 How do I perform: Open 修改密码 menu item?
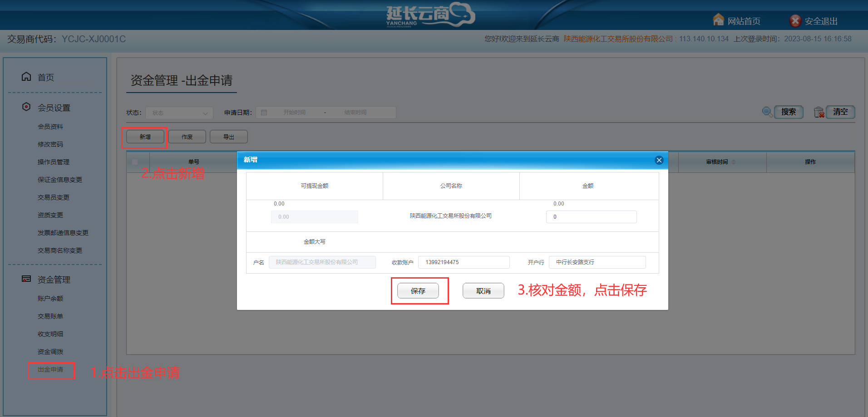[x=50, y=144]
